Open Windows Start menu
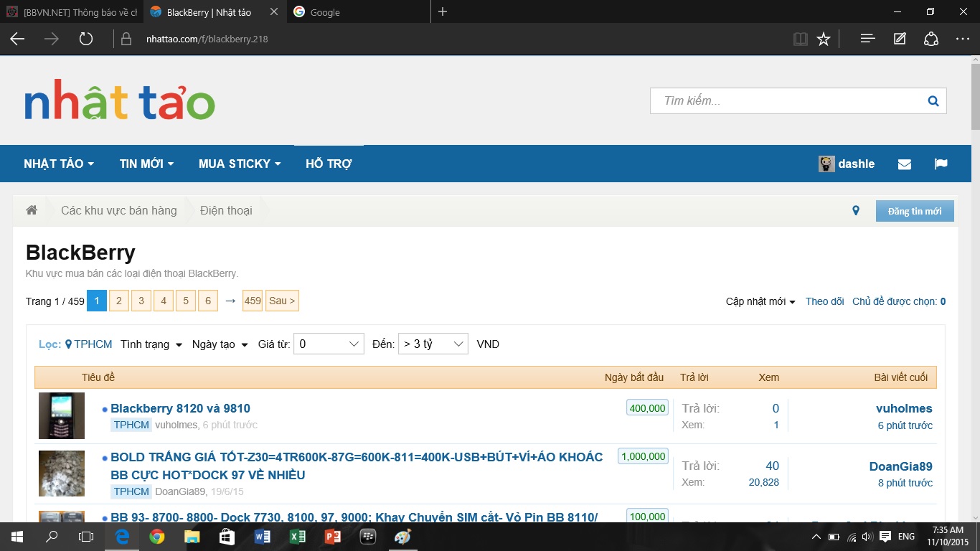This screenshot has height=551, width=980. 16,536
